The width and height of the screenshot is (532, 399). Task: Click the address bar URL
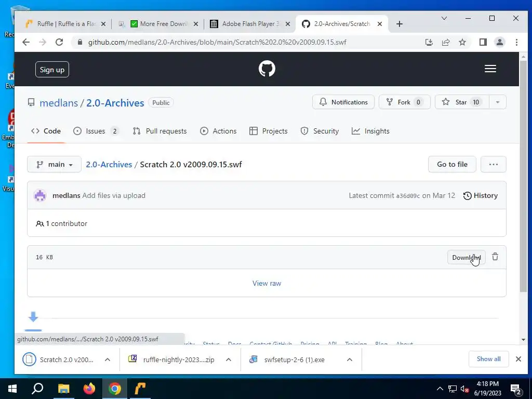point(217,42)
